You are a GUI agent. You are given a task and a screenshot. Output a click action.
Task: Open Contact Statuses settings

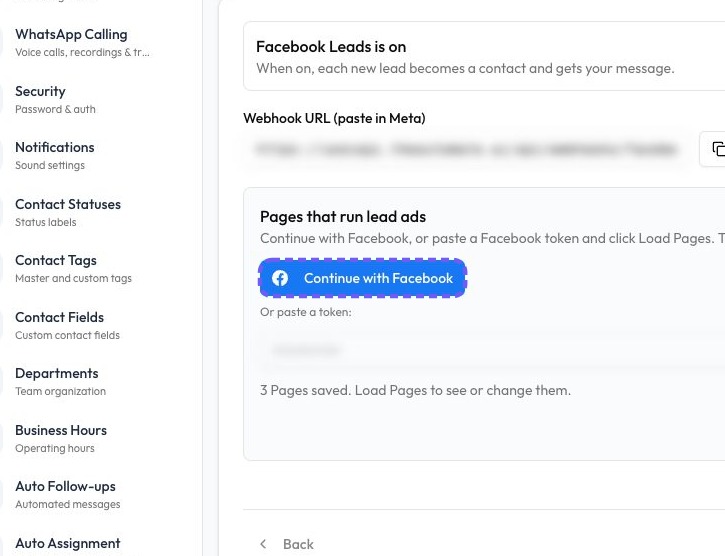(x=68, y=212)
